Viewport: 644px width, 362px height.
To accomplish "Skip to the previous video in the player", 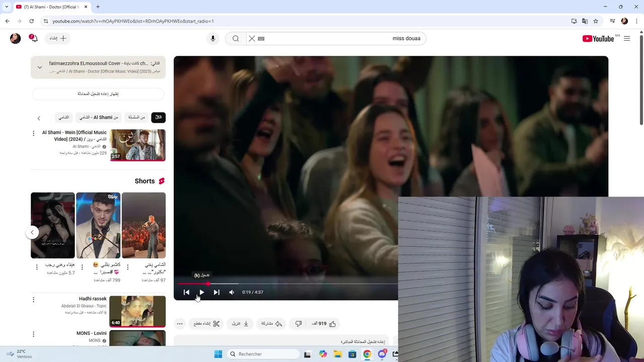I will coord(186,292).
